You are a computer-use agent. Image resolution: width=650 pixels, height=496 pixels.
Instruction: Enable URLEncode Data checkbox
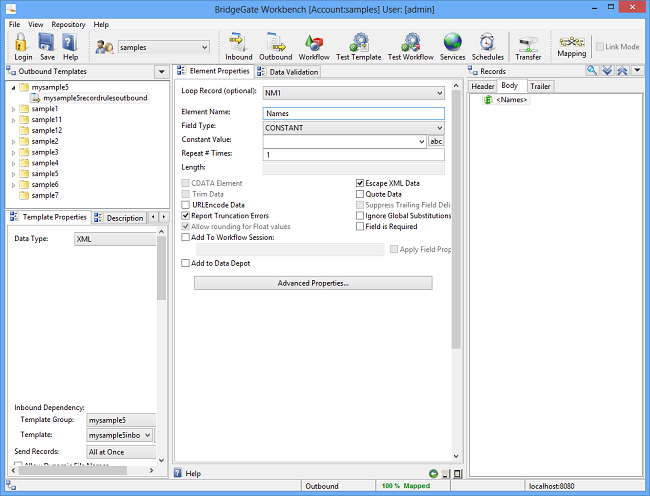click(x=185, y=205)
